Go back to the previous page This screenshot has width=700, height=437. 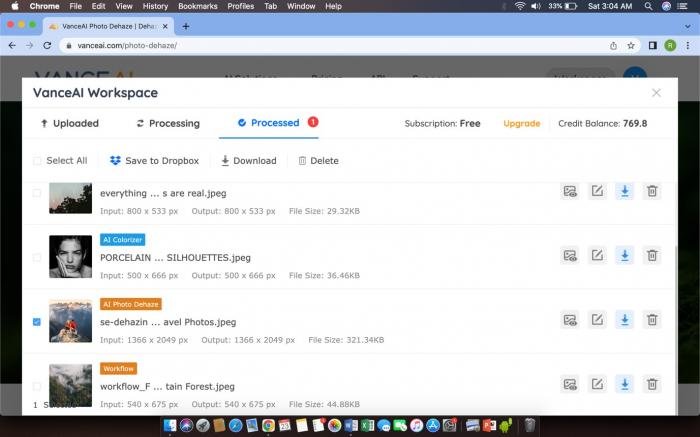12,46
